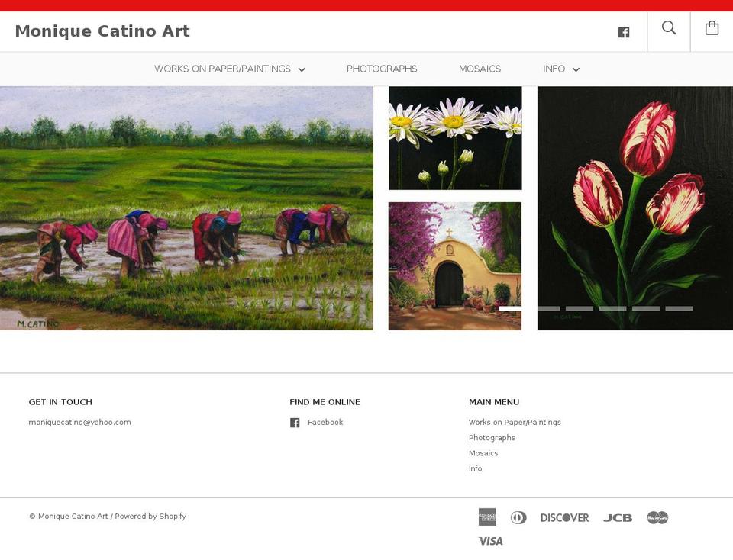Open the Facebook text link in footer

pos(325,422)
